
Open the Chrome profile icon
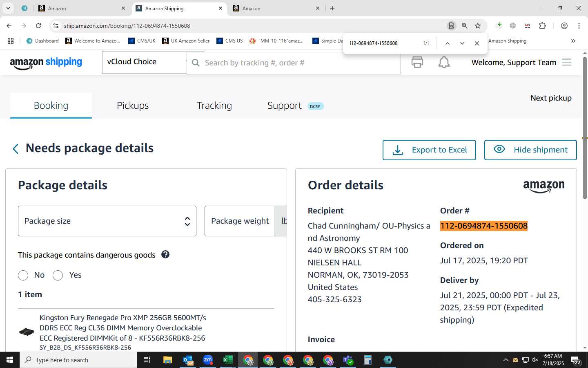pyautogui.click(x=564, y=26)
